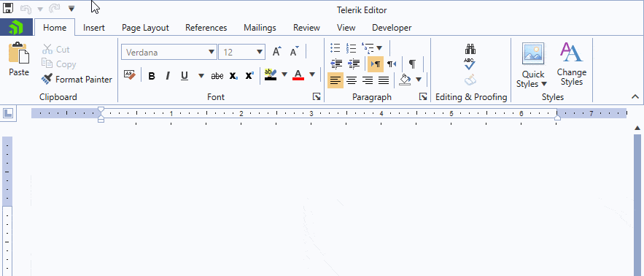The width and height of the screenshot is (644, 276).
Task: Click the Find and Replace binoculars icon
Action: tap(470, 50)
